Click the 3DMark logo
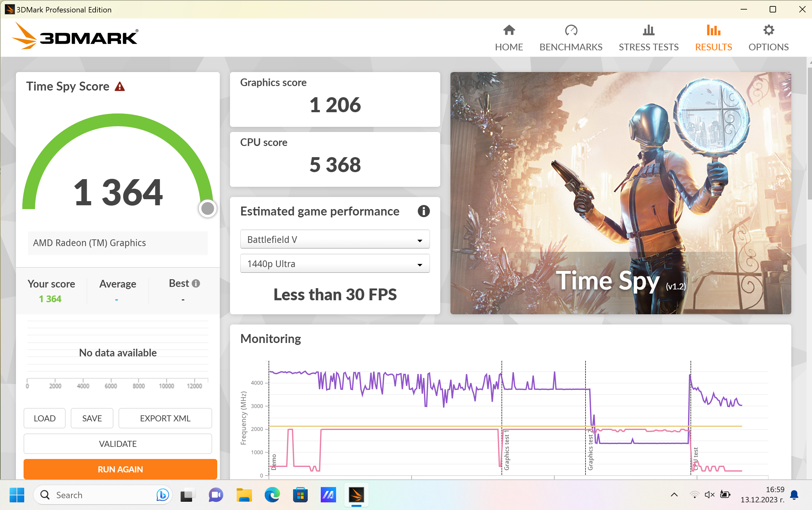 tap(75, 36)
